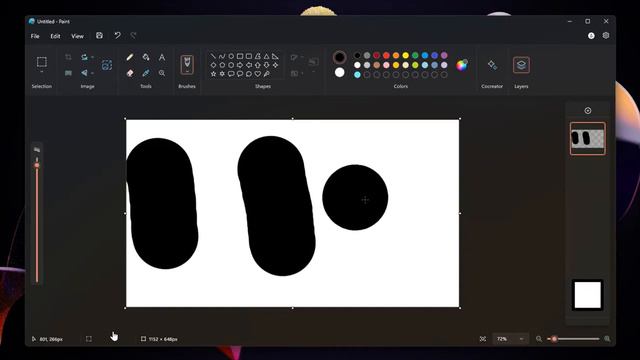Select the rectangular Selection tool
640x360 pixels.
(x=42, y=62)
